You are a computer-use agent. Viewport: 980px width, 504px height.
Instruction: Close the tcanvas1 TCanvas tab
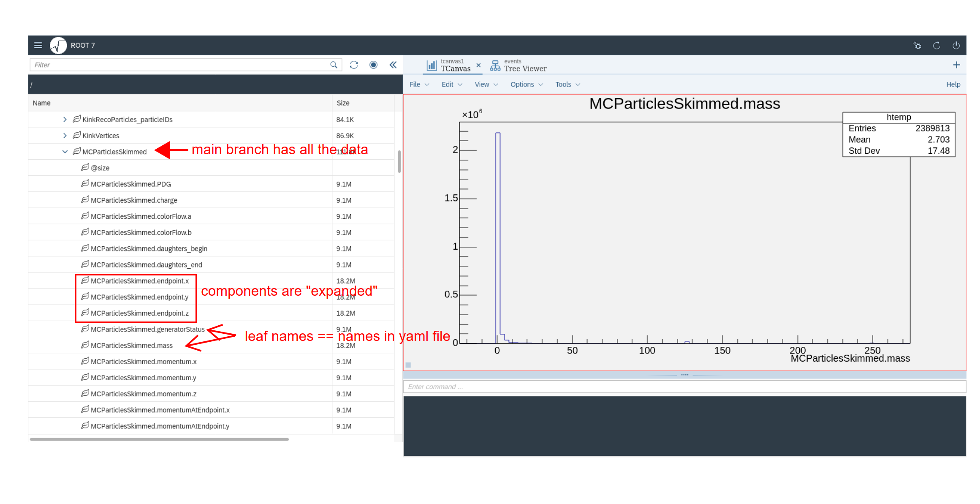[x=478, y=65]
